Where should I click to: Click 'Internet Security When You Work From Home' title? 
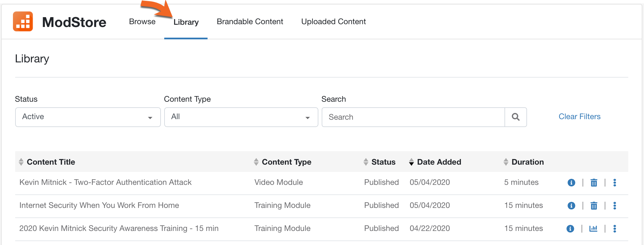tap(99, 205)
